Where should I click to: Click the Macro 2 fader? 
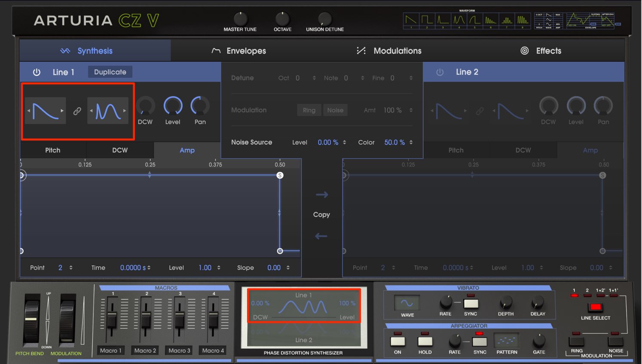tap(146, 320)
